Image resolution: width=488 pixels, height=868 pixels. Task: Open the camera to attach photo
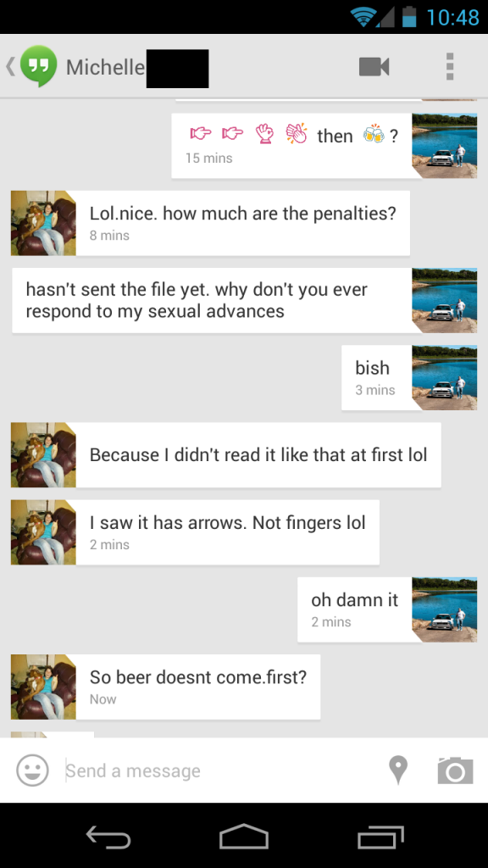click(455, 770)
